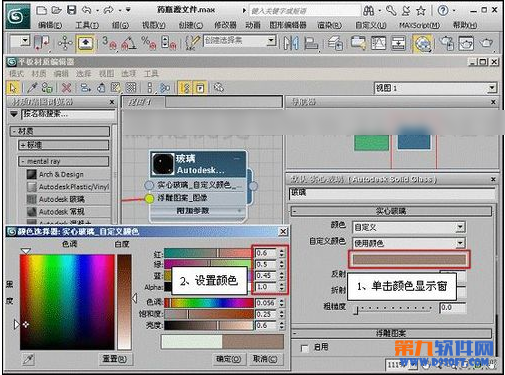This screenshot has height=375, width=505.
Task: Open the 自定义(U) main menu
Action: coord(371,25)
